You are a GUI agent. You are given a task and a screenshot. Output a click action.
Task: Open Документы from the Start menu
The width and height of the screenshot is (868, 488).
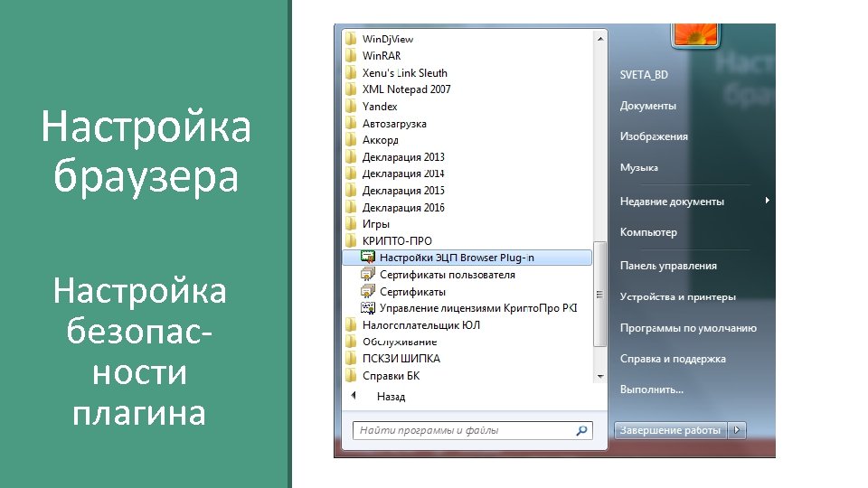point(647,106)
